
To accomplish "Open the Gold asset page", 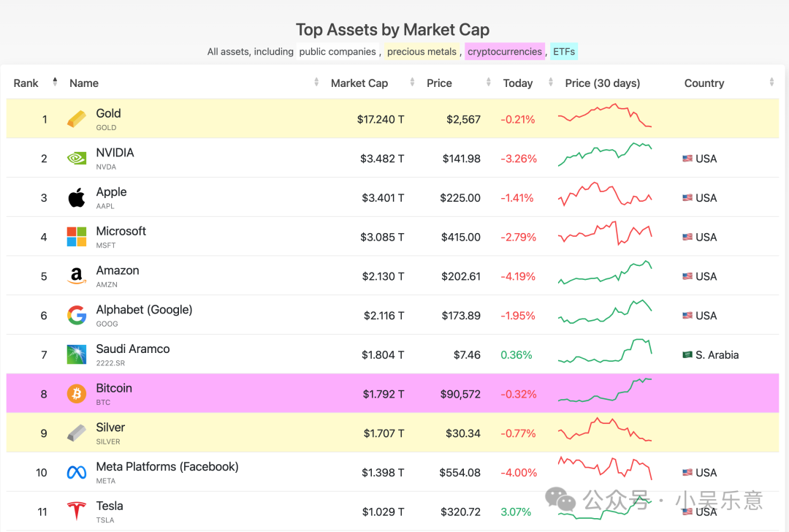I will tap(108, 113).
